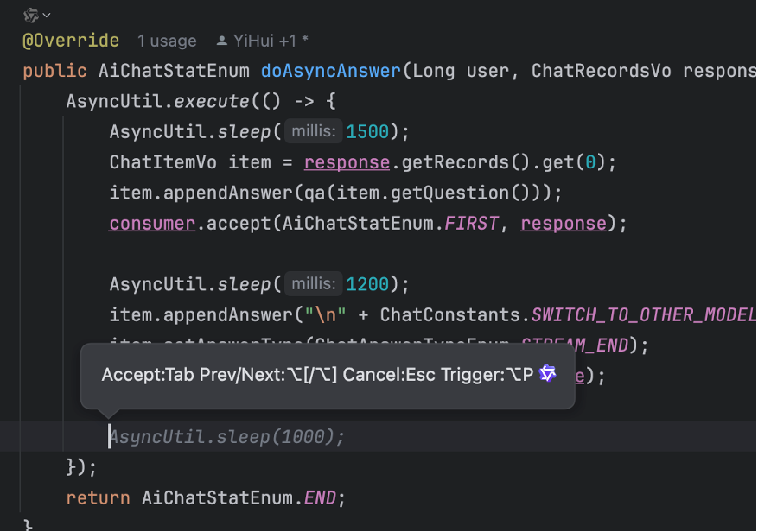Click the 'Accept:Tab' hint text in popup
Image resolution: width=758 pixels, height=532 pixels.
click(x=148, y=375)
